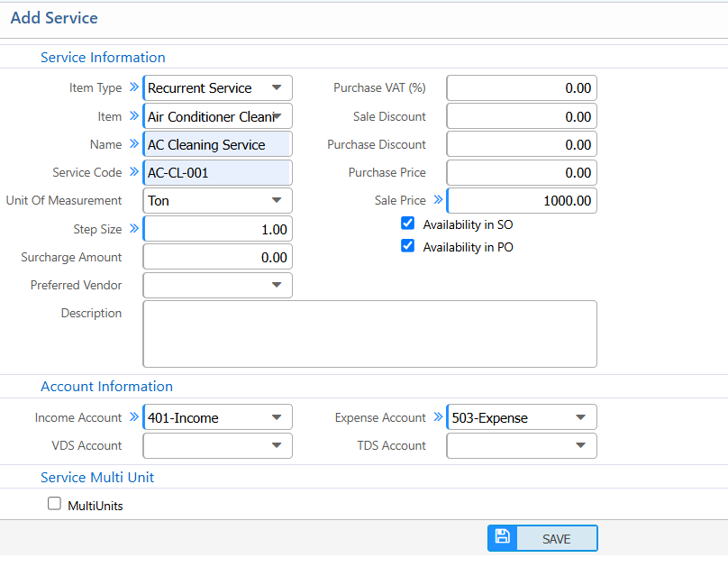Click the save disk icon on SAVE button

(x=502, y=538)
